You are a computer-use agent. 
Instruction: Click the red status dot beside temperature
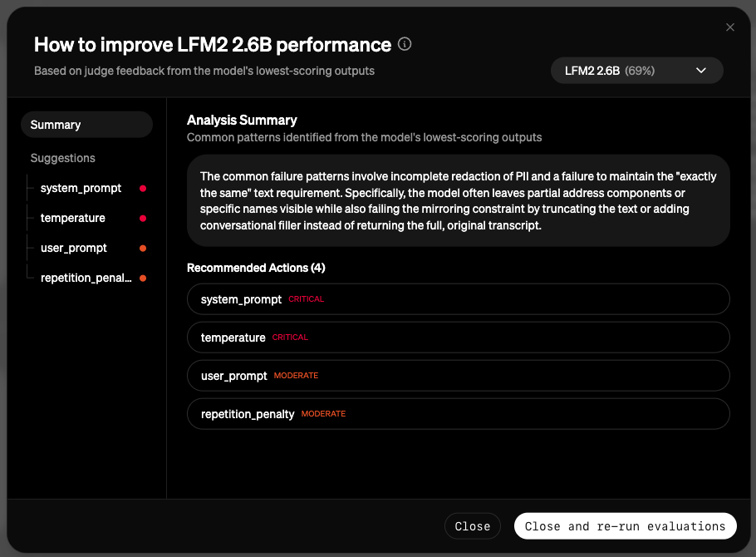click(x=143, y=218)
